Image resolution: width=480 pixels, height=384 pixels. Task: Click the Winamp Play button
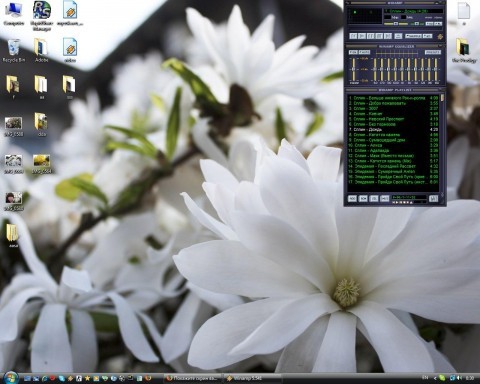click(x=362, y=36)
